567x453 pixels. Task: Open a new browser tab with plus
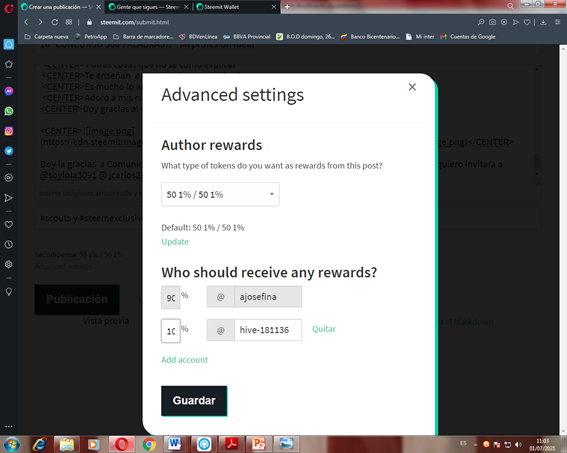(287, 7)
